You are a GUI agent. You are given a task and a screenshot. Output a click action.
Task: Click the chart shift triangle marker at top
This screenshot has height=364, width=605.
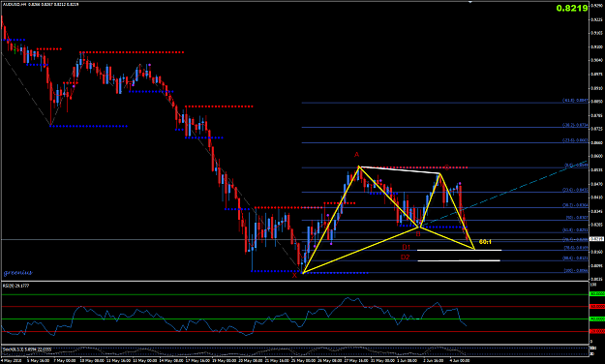tap(470, 2)
